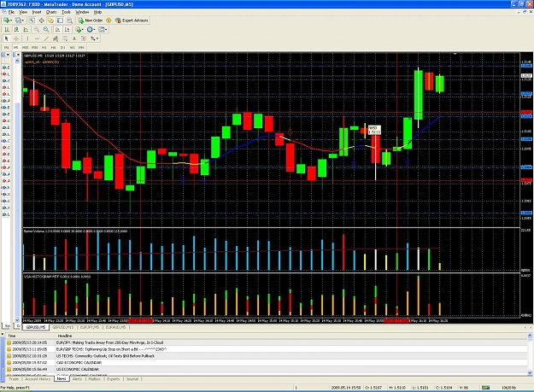Select the Equidistant Channel tool

pos(56,38)
